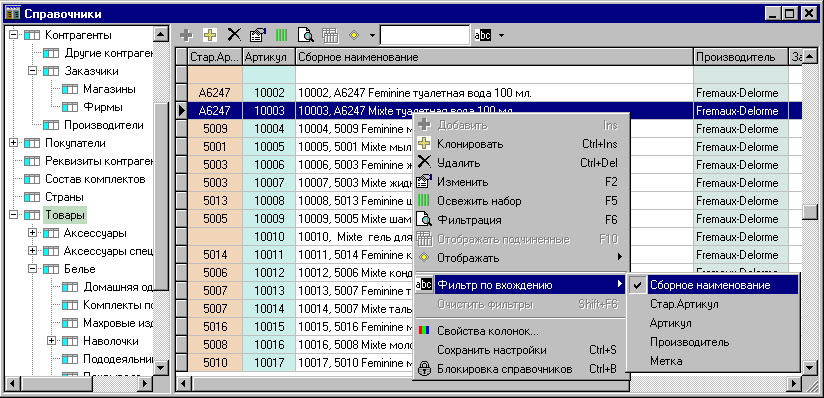Click grid vertical scrollbar thumb
The image size is (824, 398).
810,211
